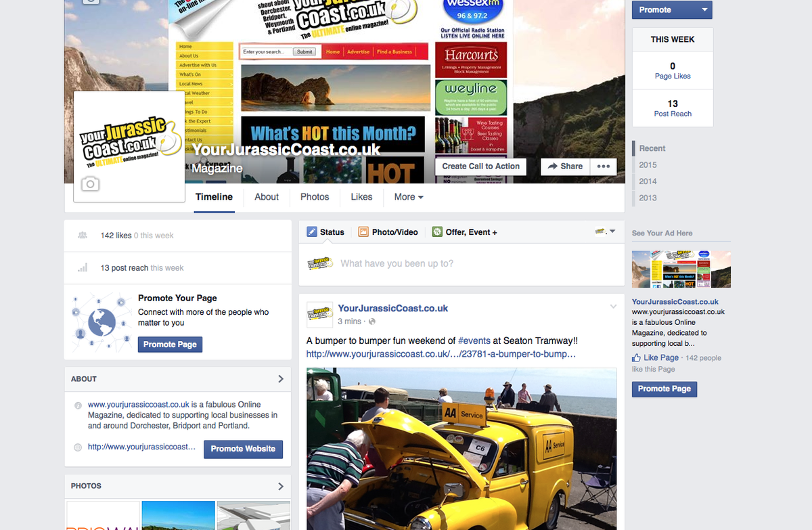Select 2014 in the Recent timeline list

click(x=648, y=181)
